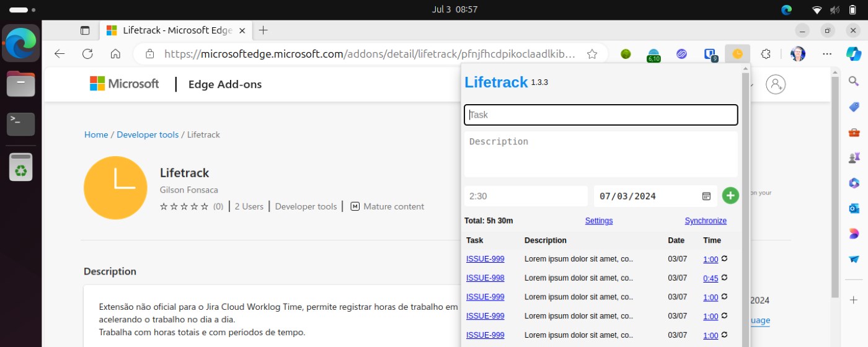Open the Extensions puzzle-piece menu
Viewport: 868px width, 347px height.
[766, 54]
